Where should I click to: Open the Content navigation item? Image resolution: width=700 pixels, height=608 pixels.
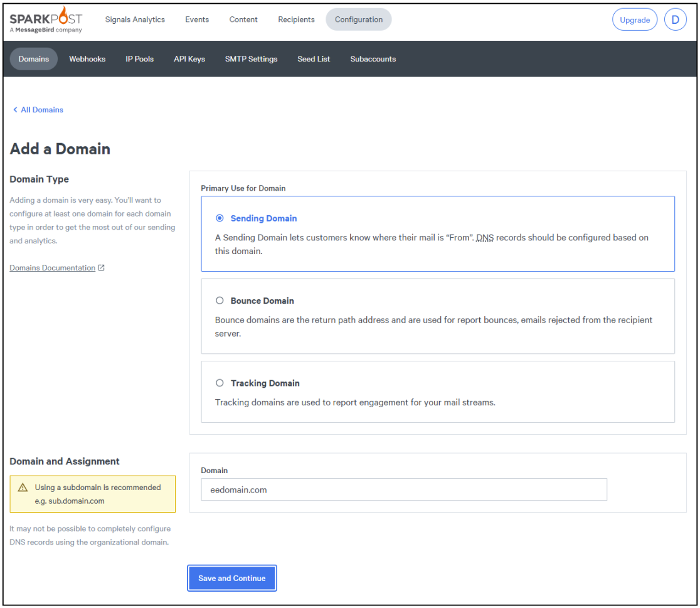coord(243,19)
